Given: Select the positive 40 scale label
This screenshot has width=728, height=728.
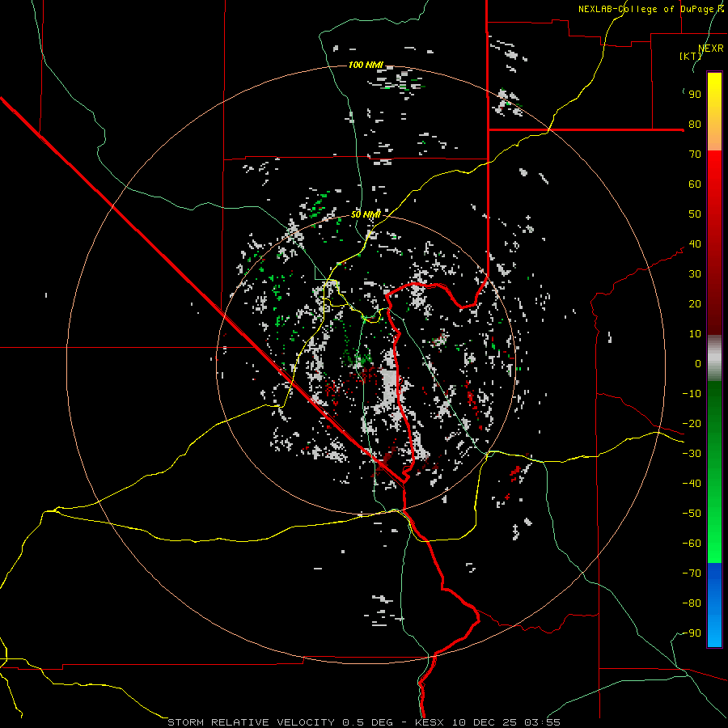Looking at the screenshot, I should pos(695,244).
